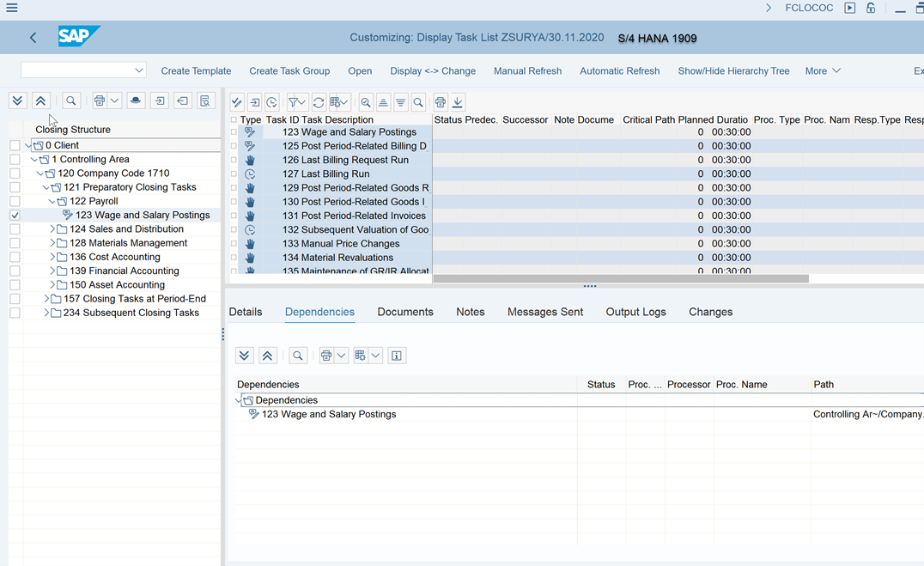Click the SAP back arrow icon
The width and height of the screenshot is (924, 566).
click(33, 38)
